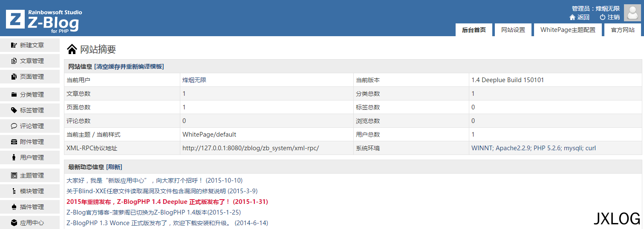644x229 pixels.
Task: Click the power icon next to 注销
Action: coord(603,17)
